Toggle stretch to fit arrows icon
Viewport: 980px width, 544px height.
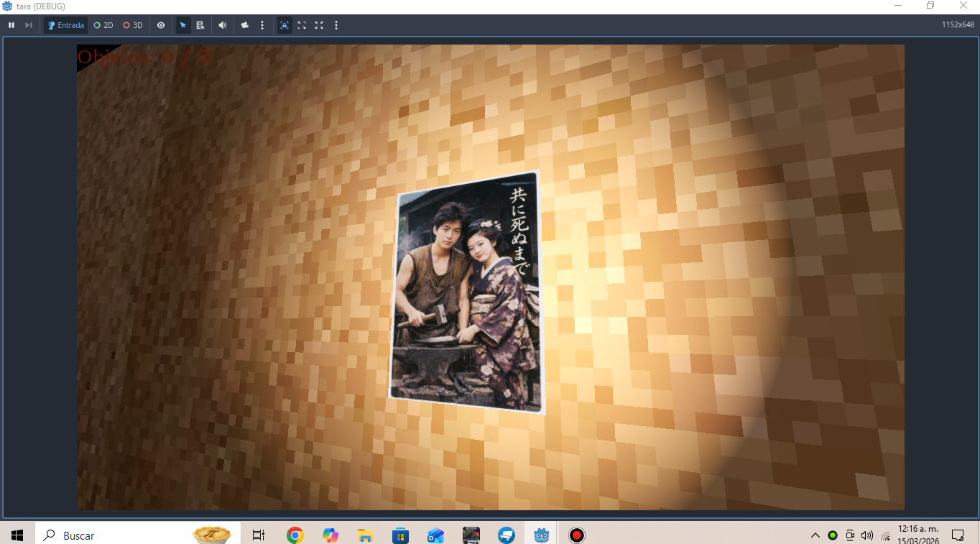(x=319, y=25)
